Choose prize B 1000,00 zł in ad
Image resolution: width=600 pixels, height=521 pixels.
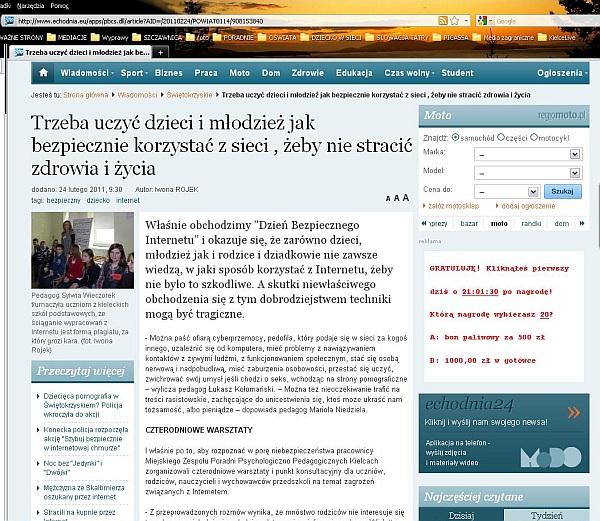point(483,360)
